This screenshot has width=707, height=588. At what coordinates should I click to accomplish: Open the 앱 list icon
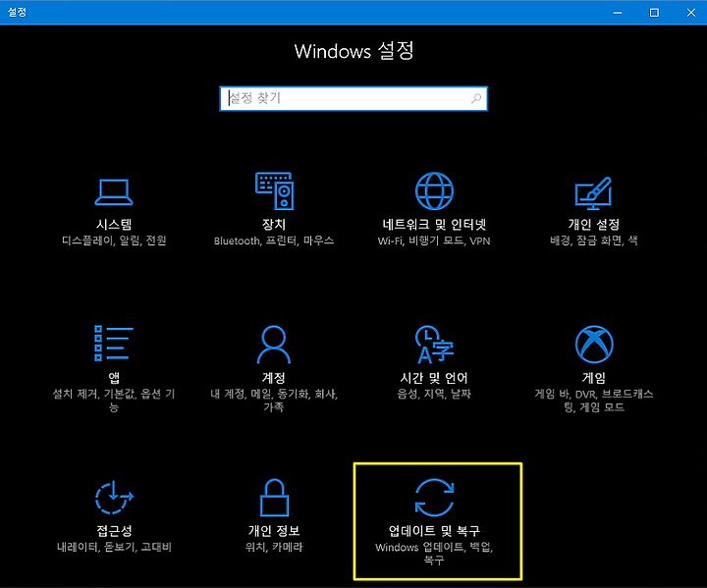coord(114,344)
